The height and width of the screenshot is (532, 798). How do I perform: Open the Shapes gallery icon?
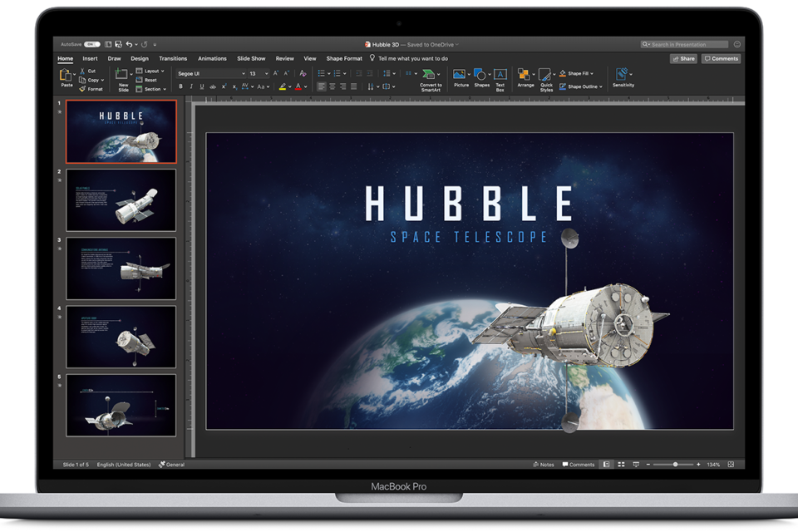(x=480, y=75)
